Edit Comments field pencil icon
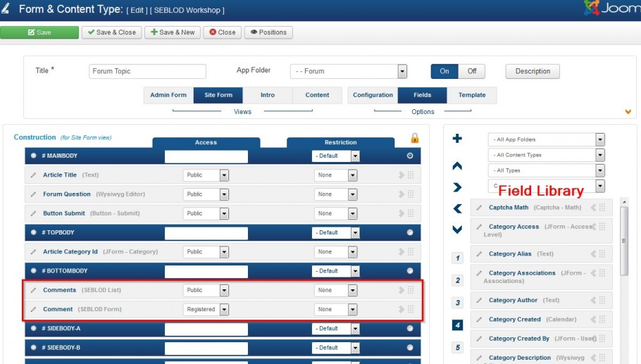This screenshot has height=364, width=641. click(33, 290)
